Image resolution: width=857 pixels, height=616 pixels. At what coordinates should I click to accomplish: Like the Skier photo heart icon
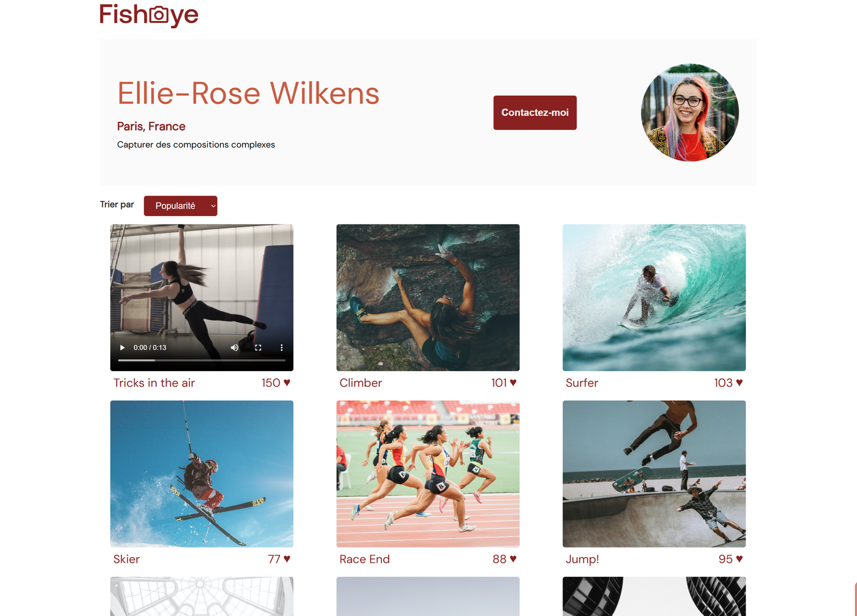coord(287,559)
